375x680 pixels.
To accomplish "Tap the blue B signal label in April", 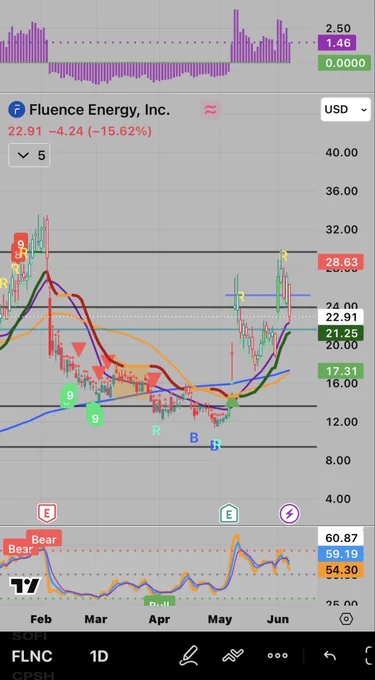I will tap(194, 438).
